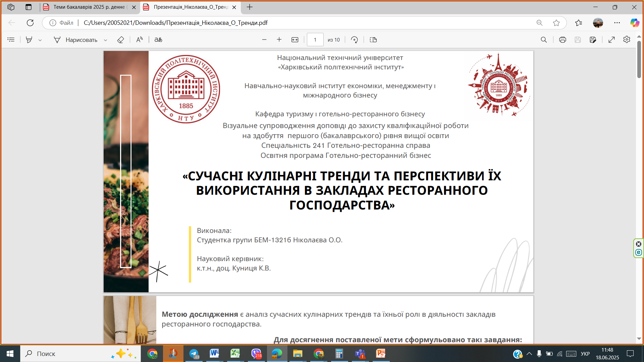Add this page to favorites star

coord(556,23)
